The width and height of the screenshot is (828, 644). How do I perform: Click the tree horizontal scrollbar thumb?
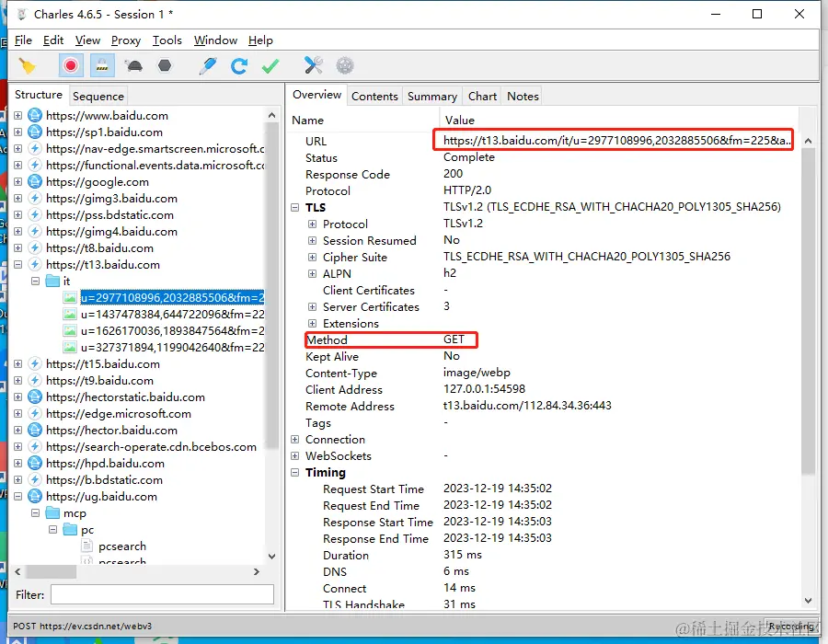pyautogui.click(x=52, y=571)
